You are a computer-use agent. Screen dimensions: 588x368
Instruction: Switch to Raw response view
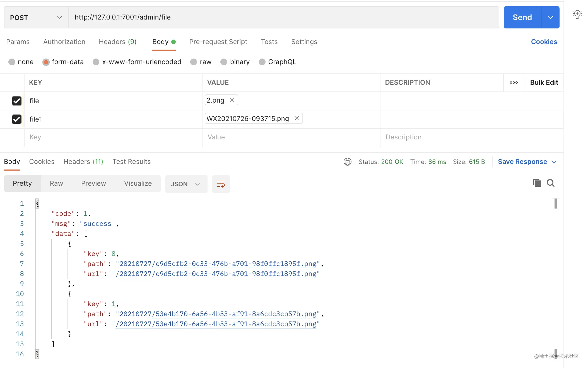(56, 183)
